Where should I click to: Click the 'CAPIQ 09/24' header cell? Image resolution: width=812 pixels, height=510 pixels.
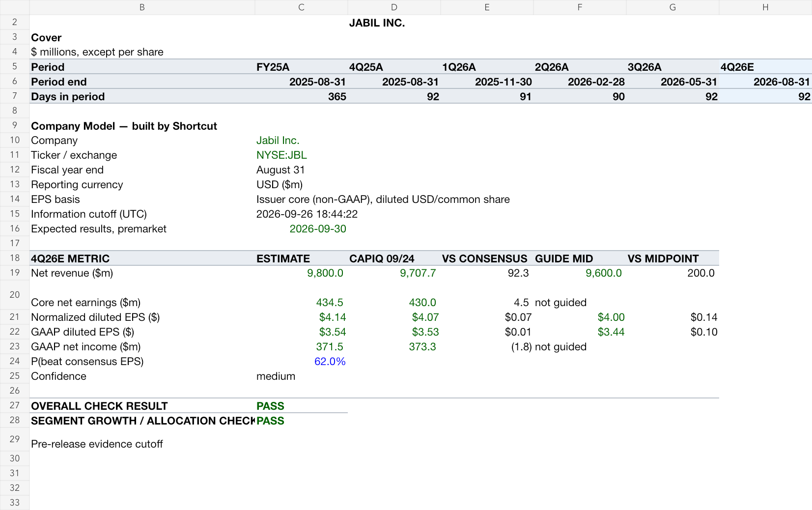pyautogui.click(x=394, y=258)
